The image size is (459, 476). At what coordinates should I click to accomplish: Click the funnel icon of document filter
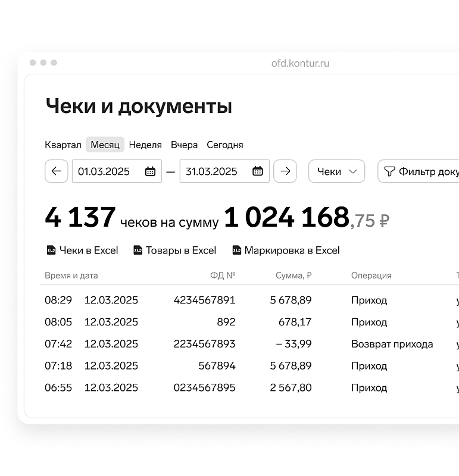389,171
